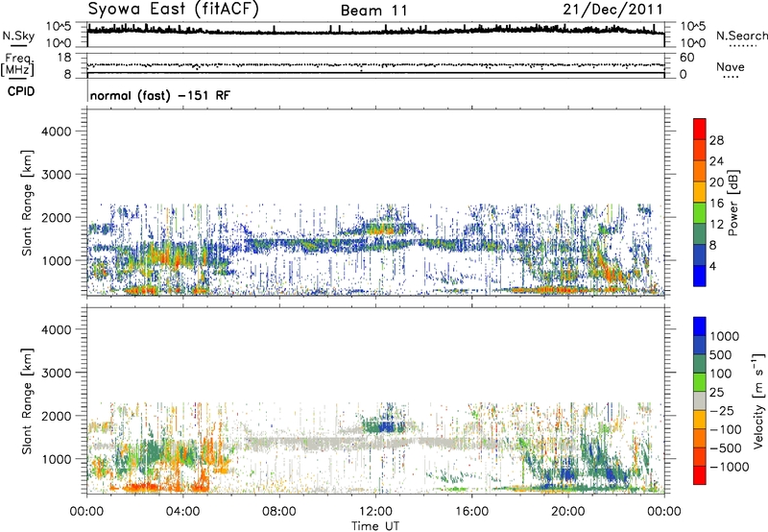Pick the bright blue bottom Power segment
768x532 pixels.
coord(700,276)
